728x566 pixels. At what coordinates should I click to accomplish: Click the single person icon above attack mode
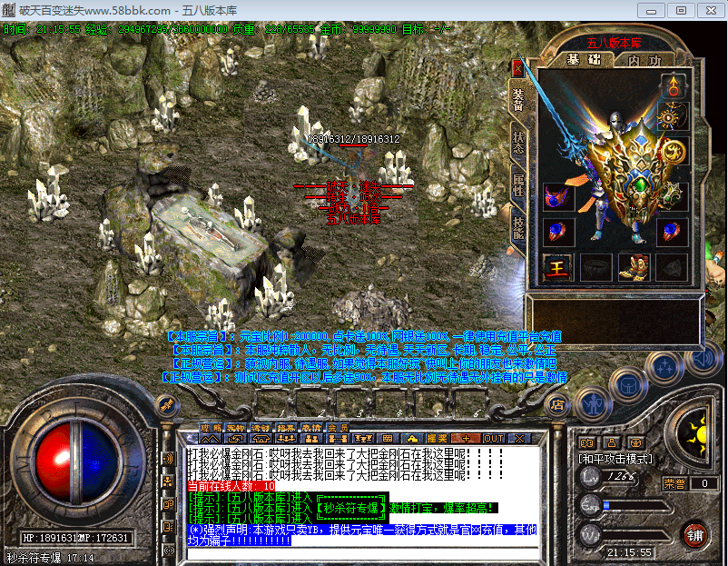[x=611, y=442]
